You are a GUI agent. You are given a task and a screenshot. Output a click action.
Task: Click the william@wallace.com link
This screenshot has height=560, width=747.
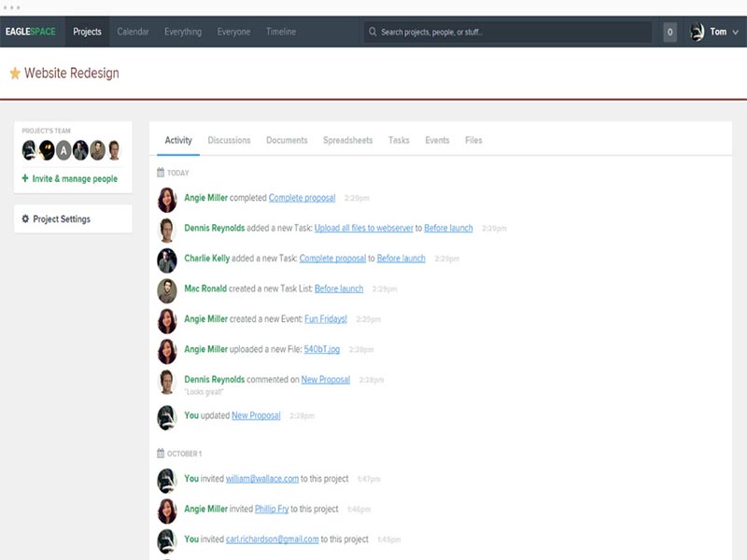point(262,479)
